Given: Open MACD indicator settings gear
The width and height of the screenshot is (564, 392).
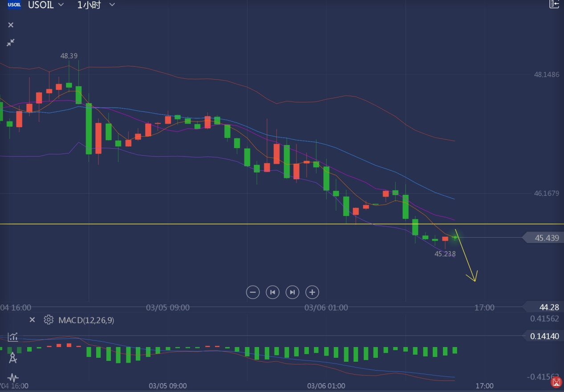Looking at the screenshot, I should tap(49, 320).
